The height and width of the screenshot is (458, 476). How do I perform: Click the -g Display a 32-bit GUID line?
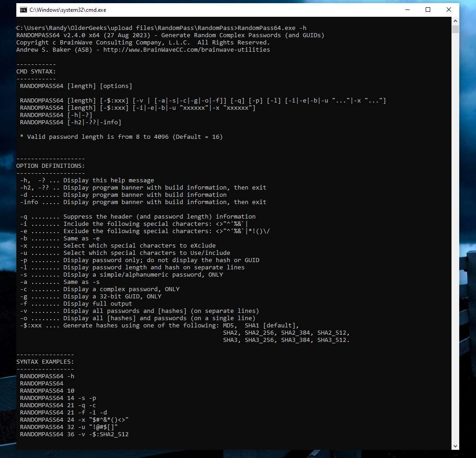[x=91, y=297]
